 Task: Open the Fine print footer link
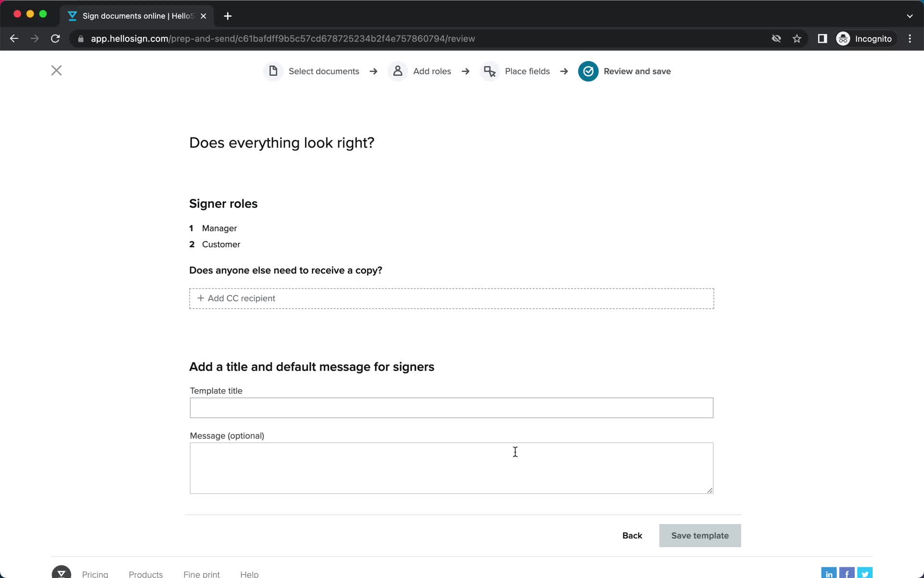[x=202, y=574]
